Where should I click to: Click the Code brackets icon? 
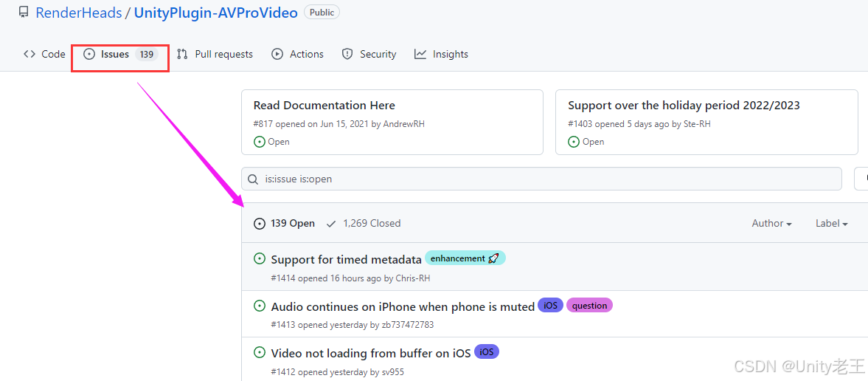point(29,55)
